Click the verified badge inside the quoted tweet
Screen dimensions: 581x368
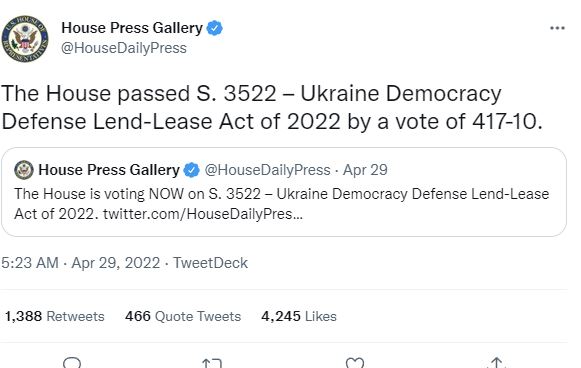192,170
